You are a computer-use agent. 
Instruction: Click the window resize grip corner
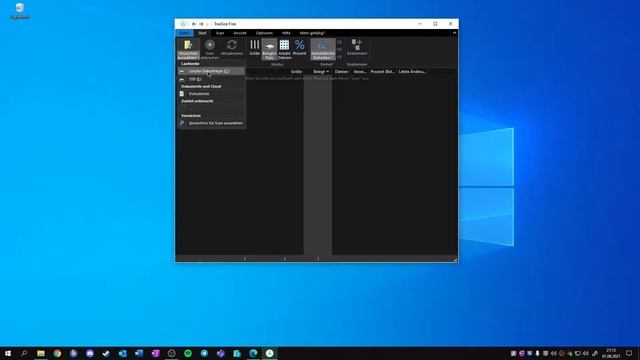pyautogui.click(x=455, y=259)
